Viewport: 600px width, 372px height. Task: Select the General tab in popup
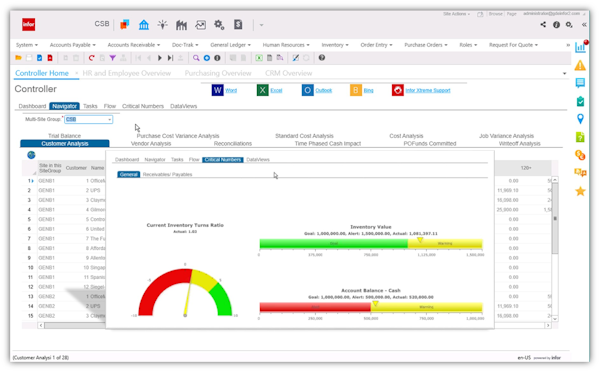pos(129,175)
